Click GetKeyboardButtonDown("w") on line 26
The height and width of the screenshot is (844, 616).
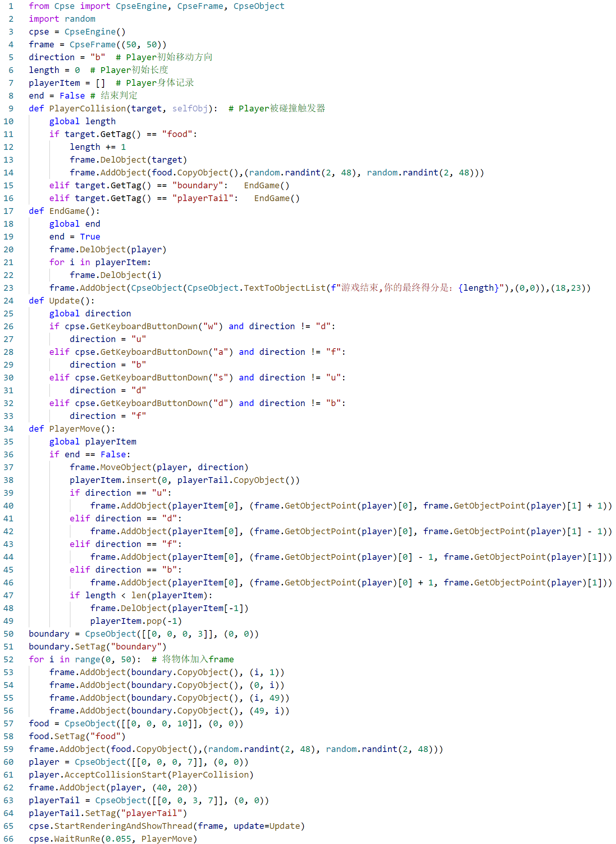(x=157, y=326)
